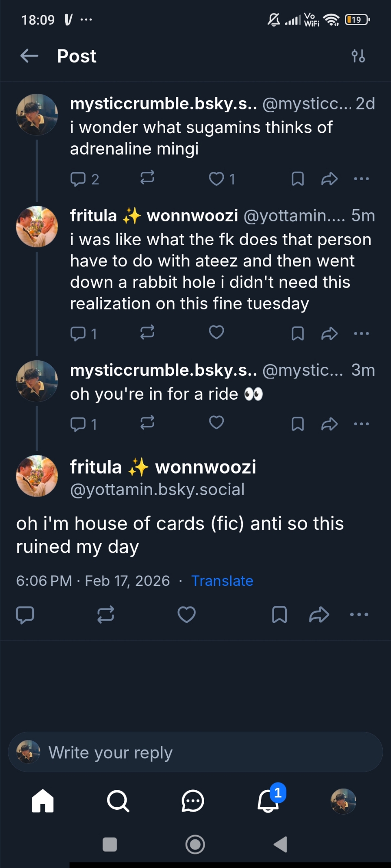Image resolution: width=391 pixels, height=868 pixels.
Task: Open the Chat messages tab
Action: point(193,801)
